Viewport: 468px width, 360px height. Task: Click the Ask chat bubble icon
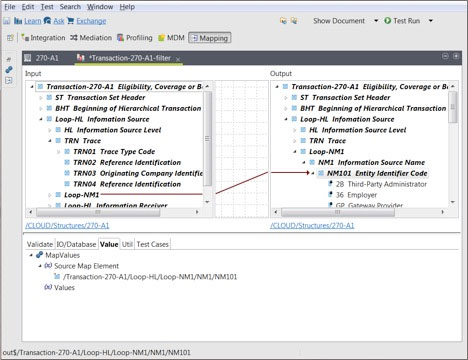click(x=47, y=21)
